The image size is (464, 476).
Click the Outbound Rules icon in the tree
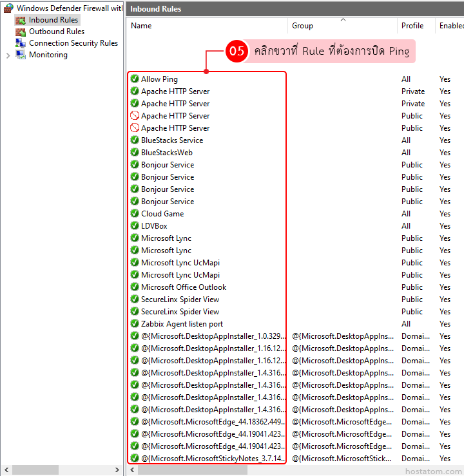click(21, 32)
